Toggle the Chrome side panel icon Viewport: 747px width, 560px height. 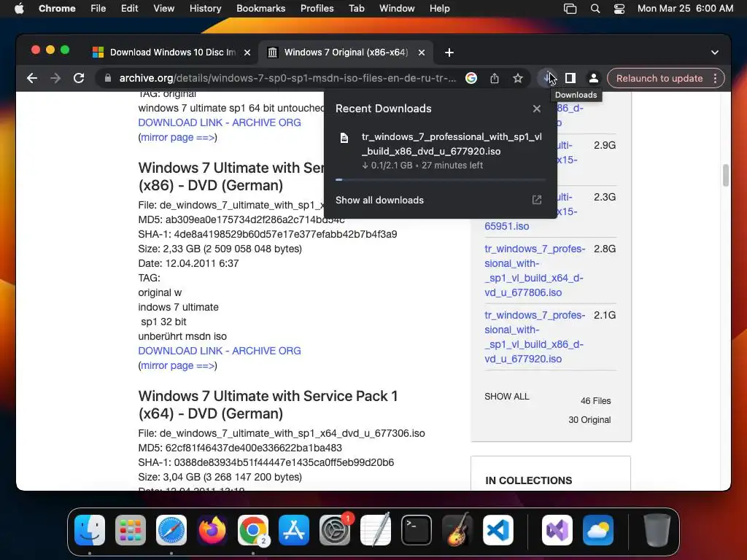(570, 78)
